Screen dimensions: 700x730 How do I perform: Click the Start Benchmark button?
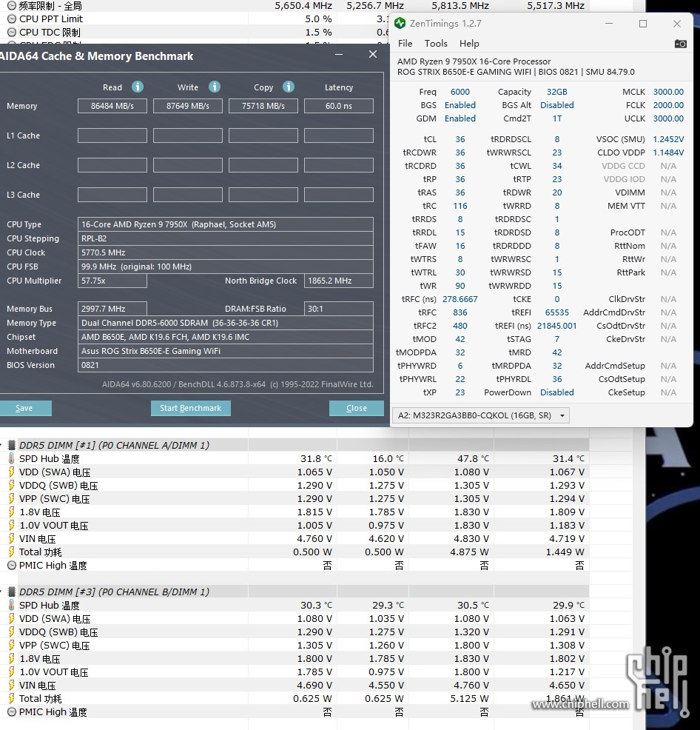click(191, 408)
